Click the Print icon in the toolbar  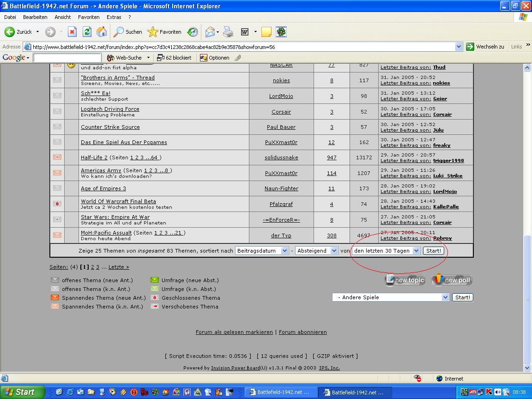point(228,32)
